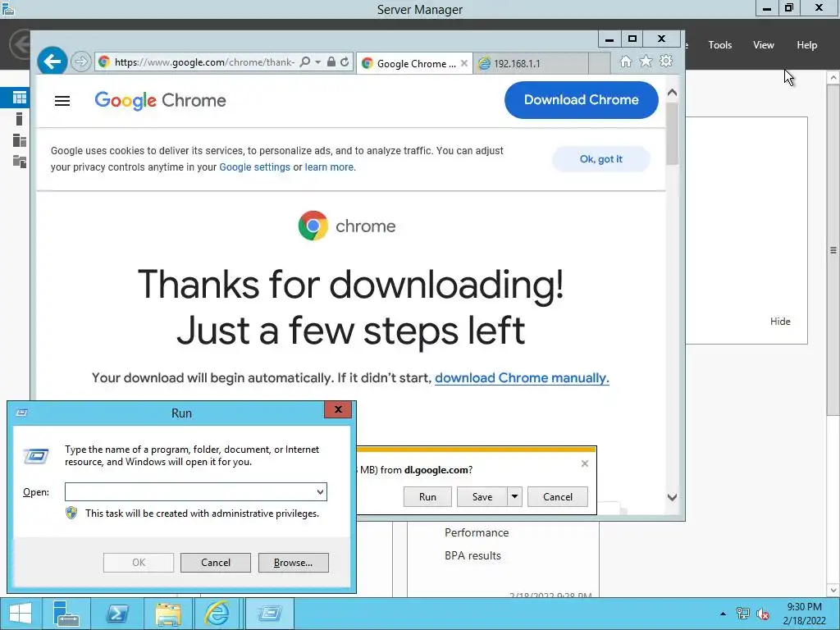Click Cancel in the Run dialog

click(216, 563)
